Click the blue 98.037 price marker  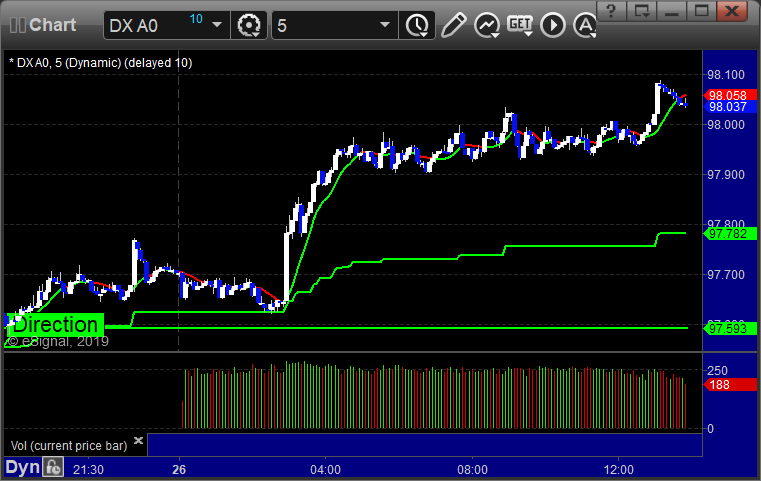tap(730, 107)
